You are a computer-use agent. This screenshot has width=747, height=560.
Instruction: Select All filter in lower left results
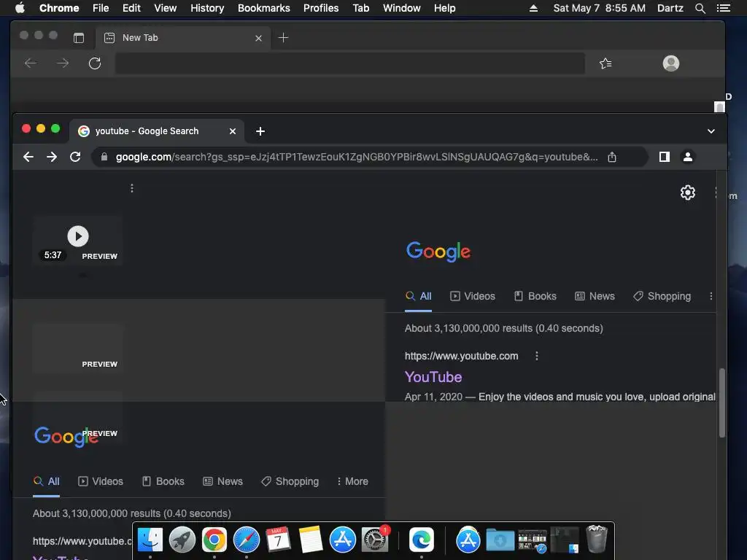tap(46, 481)
